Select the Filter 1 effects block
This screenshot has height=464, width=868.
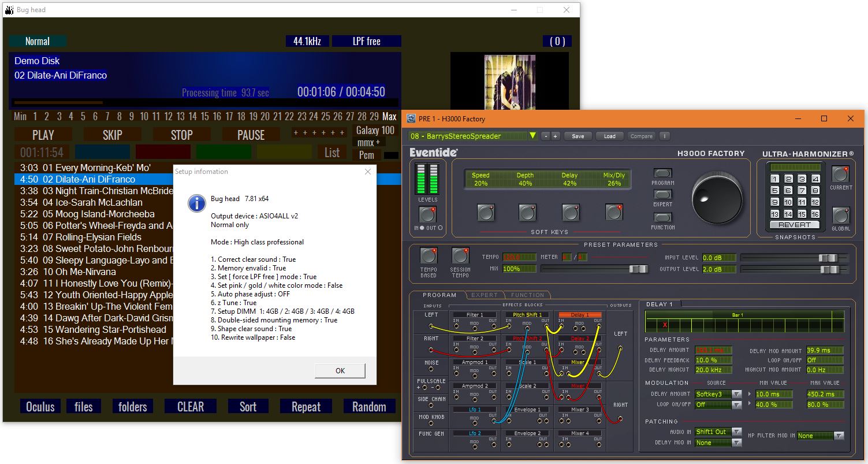coord(474,315)
